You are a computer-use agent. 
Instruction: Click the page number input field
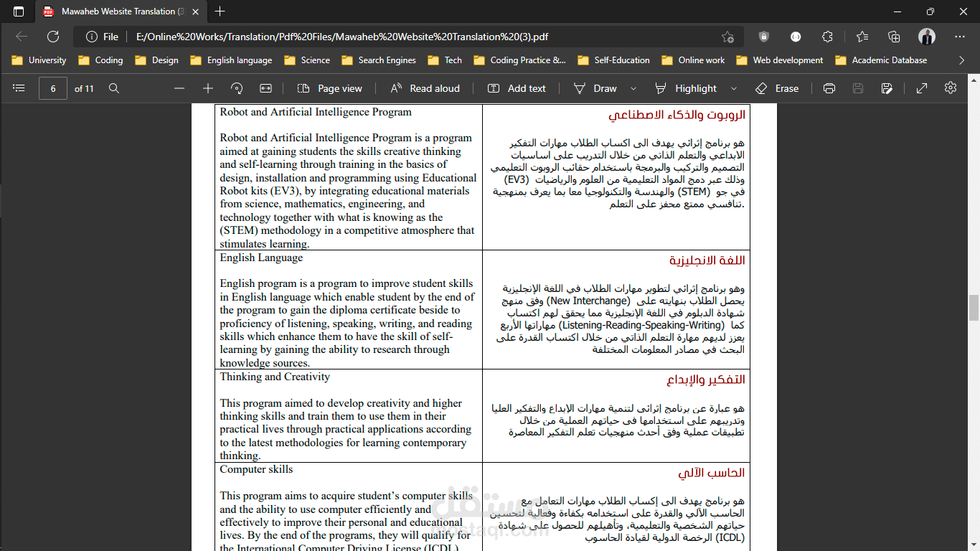(53, 88)
